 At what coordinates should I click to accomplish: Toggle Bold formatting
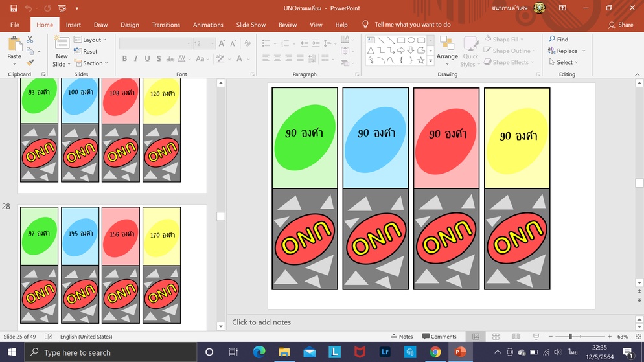pos(124,59)
